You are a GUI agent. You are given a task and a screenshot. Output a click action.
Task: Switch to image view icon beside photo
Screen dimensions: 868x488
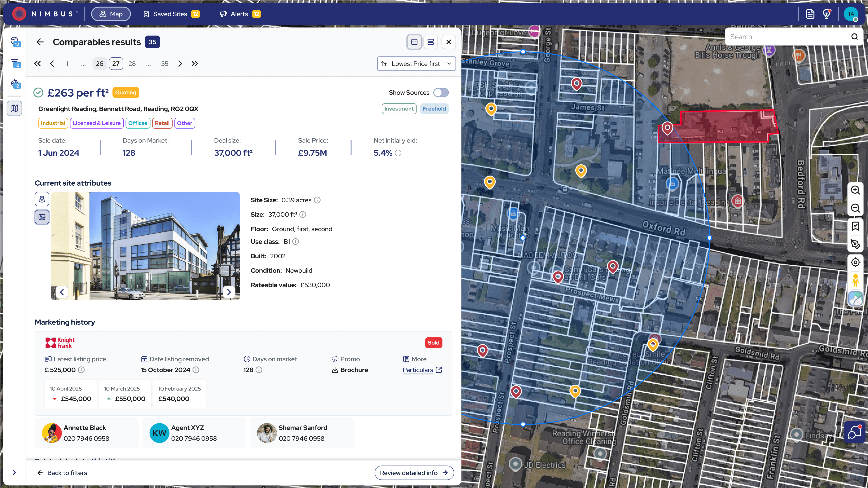[42, 217]
